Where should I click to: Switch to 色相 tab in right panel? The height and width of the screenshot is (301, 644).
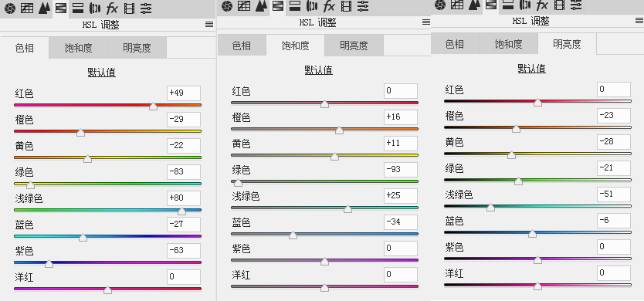coord(455,44)
